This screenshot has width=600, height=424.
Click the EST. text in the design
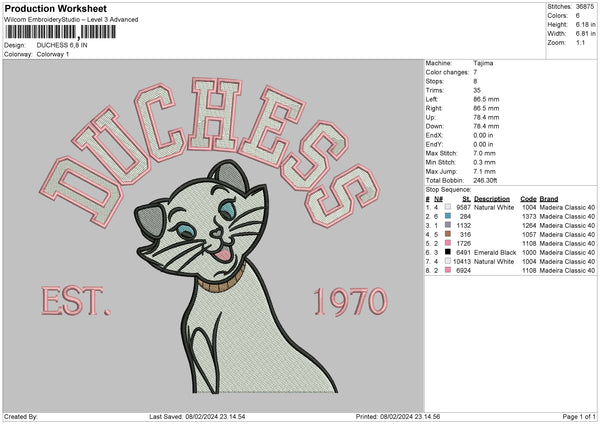pos(77,299)
